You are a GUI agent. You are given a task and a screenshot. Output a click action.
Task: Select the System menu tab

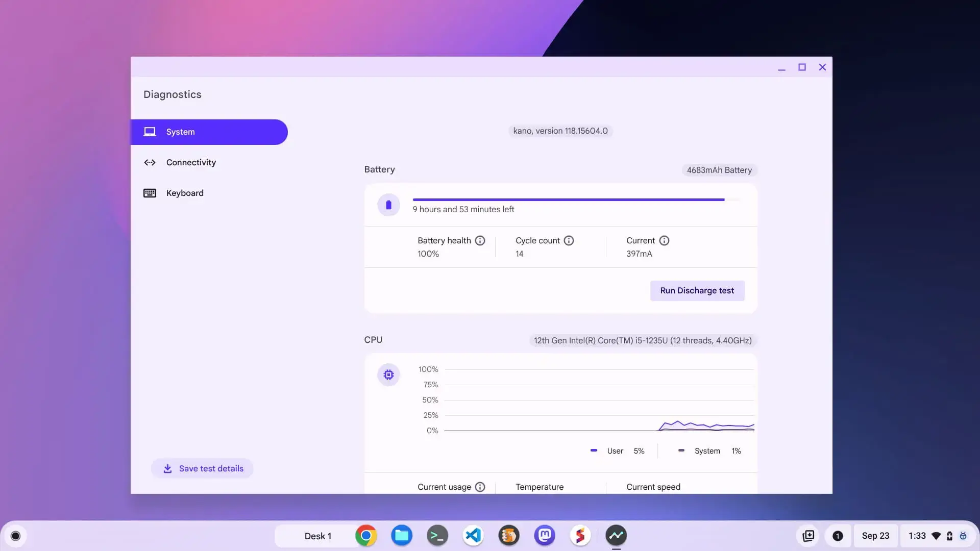(x=209, y=132)
